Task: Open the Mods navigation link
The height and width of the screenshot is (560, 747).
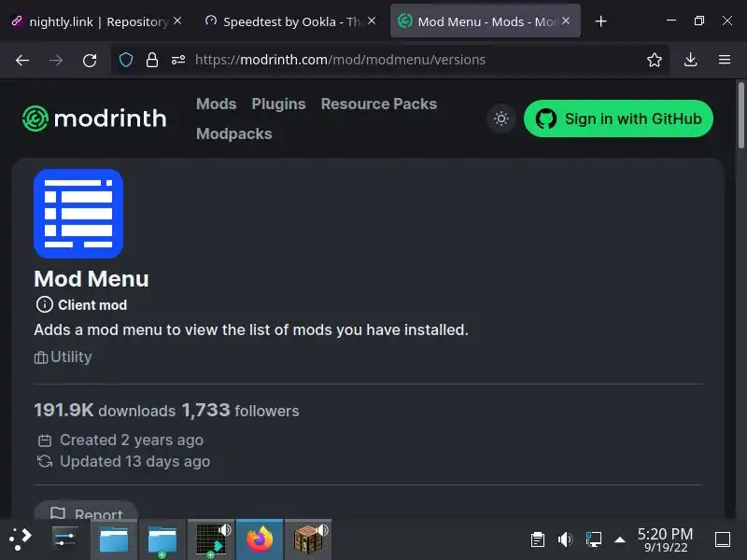Action: point(217,104)
